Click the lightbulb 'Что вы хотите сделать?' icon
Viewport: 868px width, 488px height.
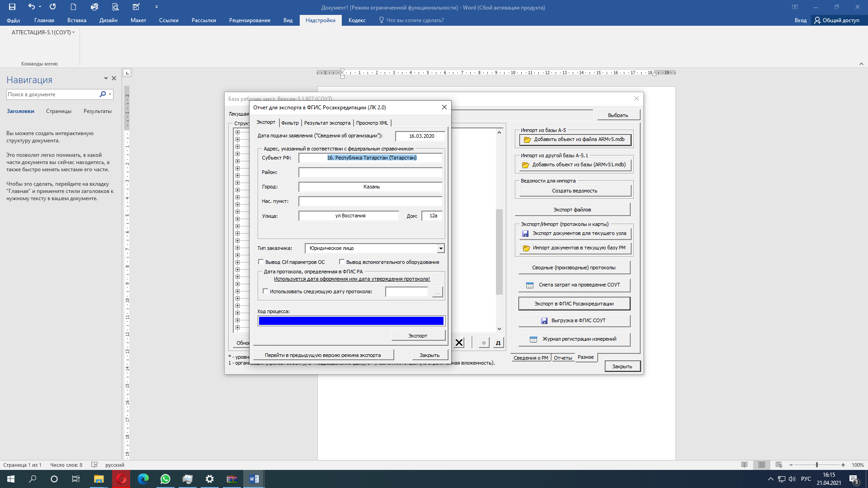pos(381,20)
